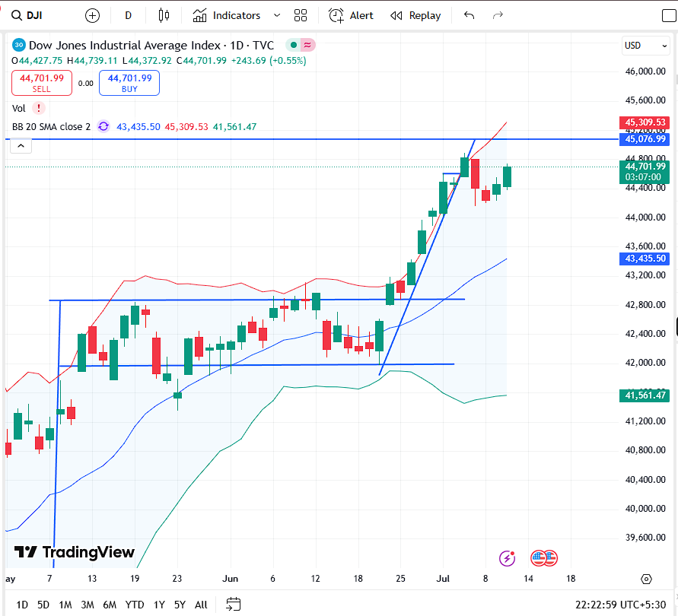The image size is (678, 616).
Task: Click the 03:07:00 bar countdown label
Action: pos(643,176)
